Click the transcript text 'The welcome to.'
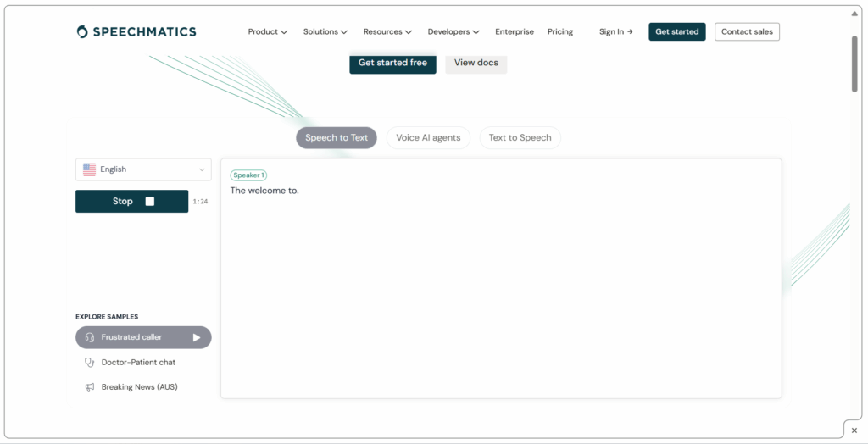Image resolution: width=868 pixels, height=444 pixels. point(264,191)
